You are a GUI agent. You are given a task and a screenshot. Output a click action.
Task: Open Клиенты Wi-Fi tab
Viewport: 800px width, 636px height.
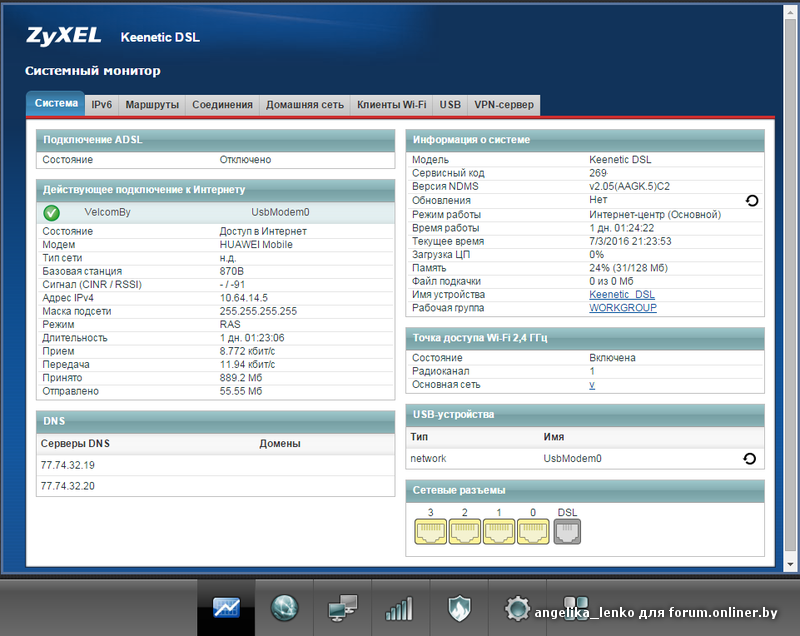[x=391, y=105]
